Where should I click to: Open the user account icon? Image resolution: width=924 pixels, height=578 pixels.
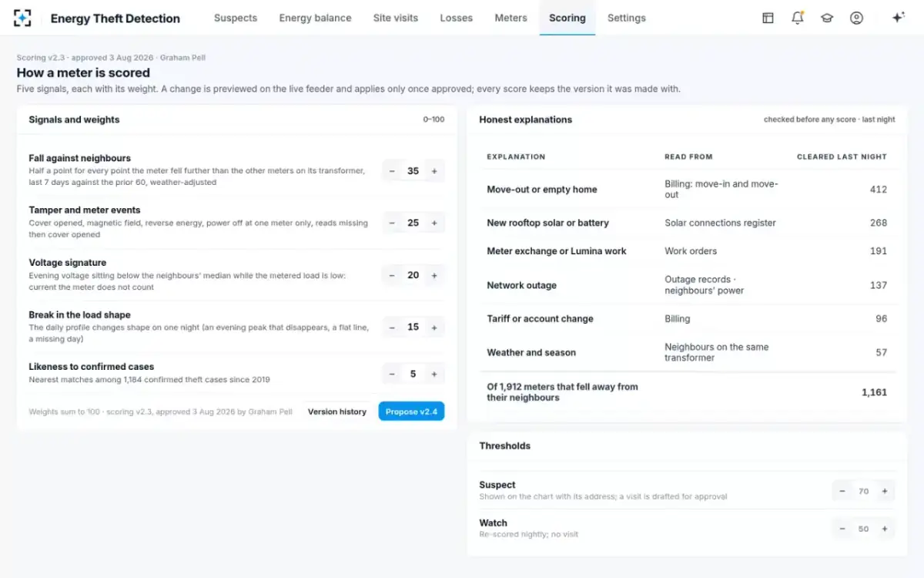[x=856, y=18]
